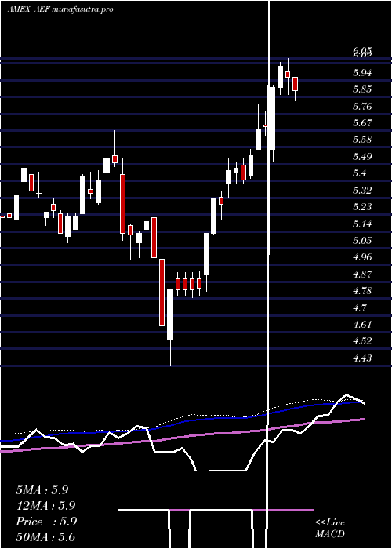Select the 4.43 price axis label
Viewport: 392px width, 549px height.
point(362,358)
